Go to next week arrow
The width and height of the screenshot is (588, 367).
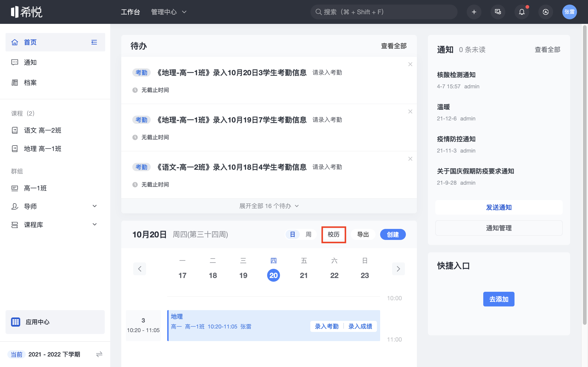(398, 269)
